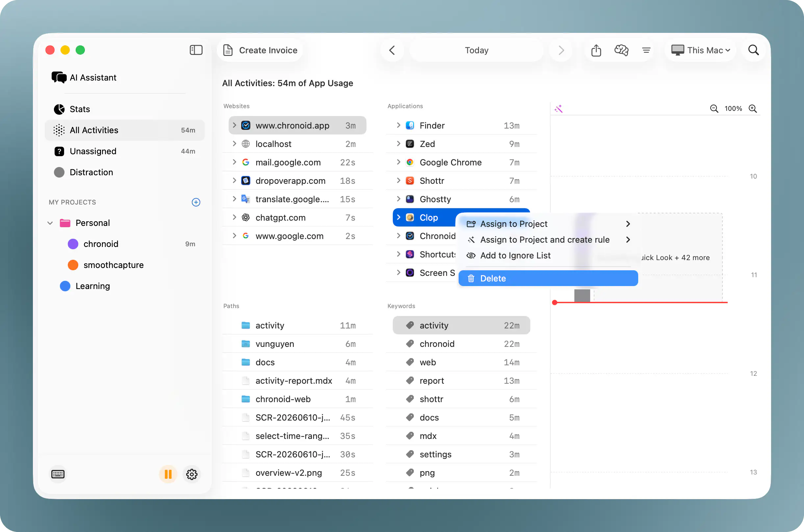The width and height of the screenshot is (804, 532).
Task: Select the docs folder path
Action: tap(297, 362)
